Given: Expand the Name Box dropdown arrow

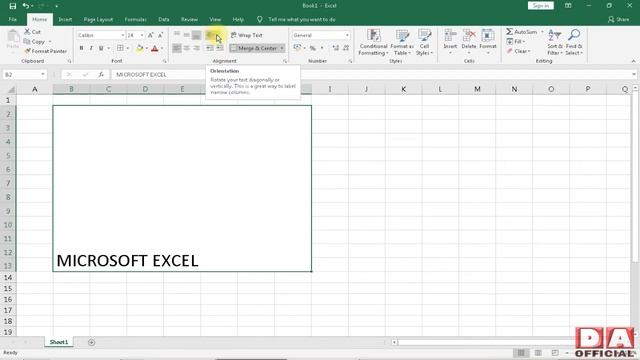Looking at the screenshot, I should (42, 75).
